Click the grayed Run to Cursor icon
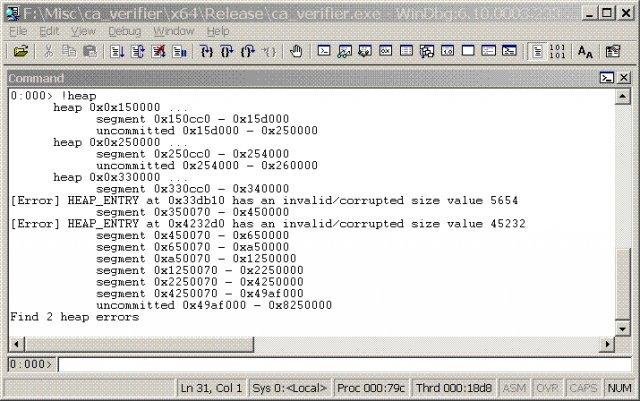640x401 pixels. 269,51
